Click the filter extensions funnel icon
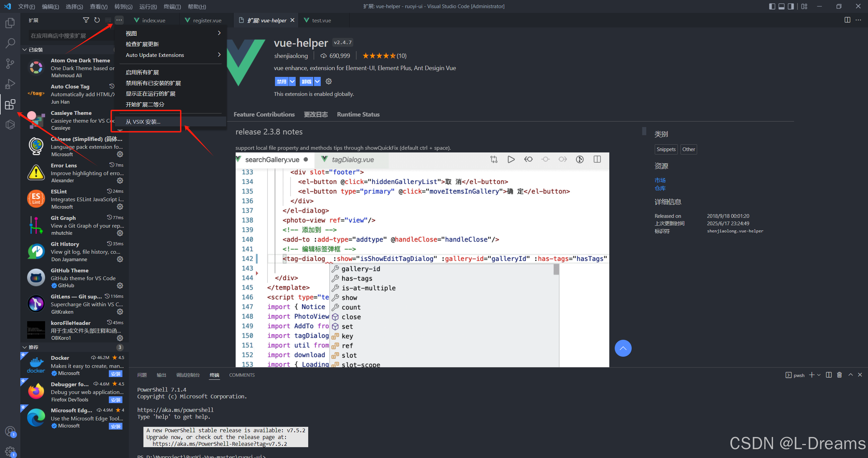Viewport: 868px width, 458px height. 86,20
